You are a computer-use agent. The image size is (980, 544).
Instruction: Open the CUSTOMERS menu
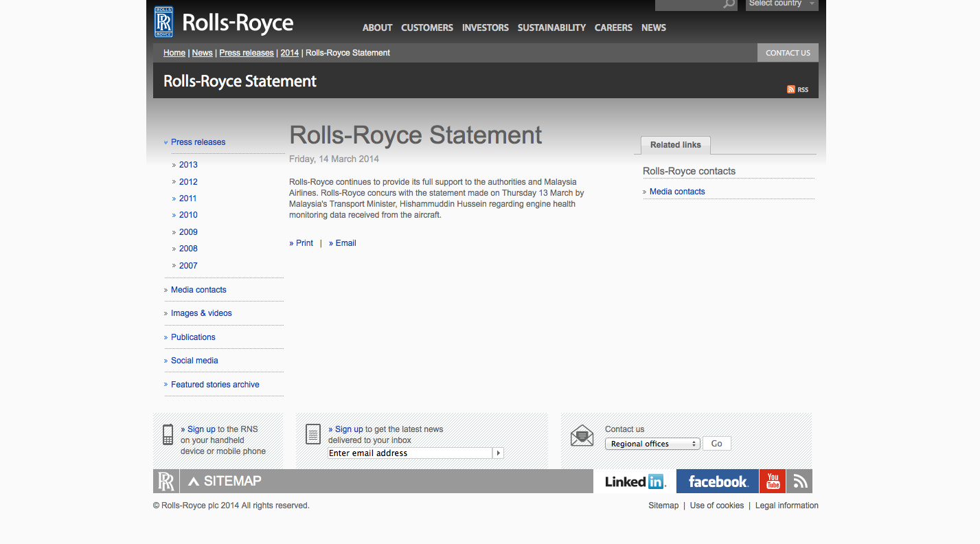(x=427, y=27)
